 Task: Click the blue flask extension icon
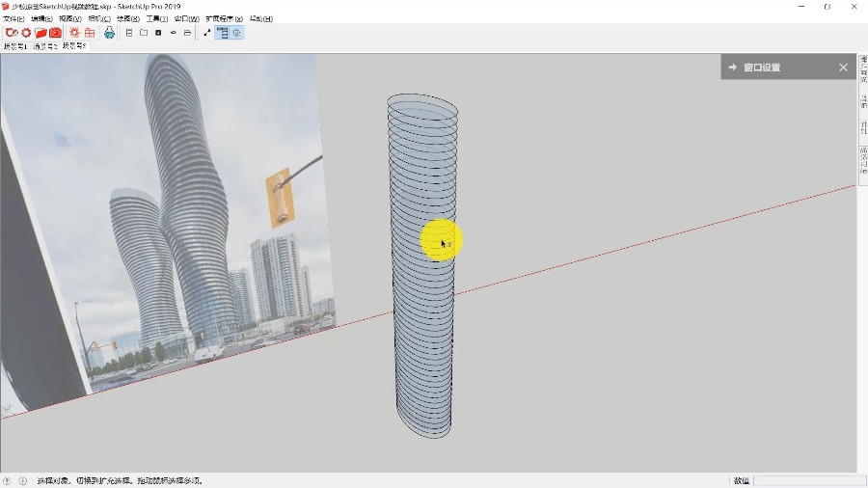pyautogui.click(x=110, y=33)
